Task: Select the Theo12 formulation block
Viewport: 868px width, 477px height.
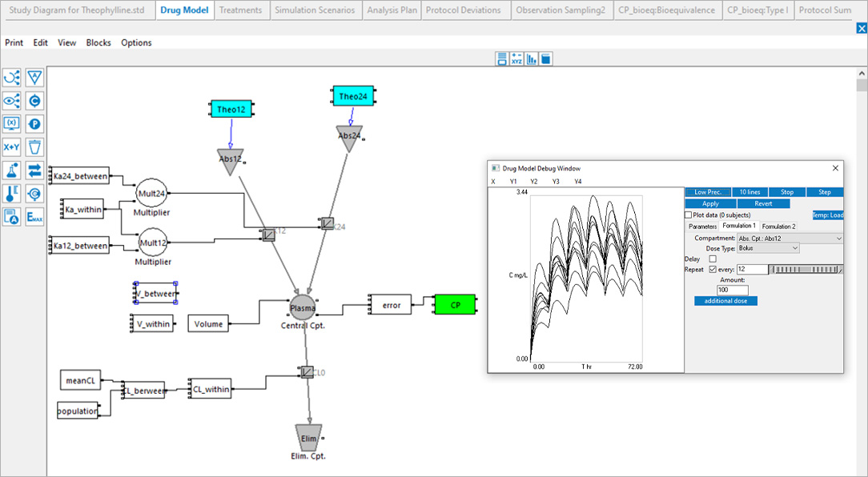Action: tap(231, 109)
